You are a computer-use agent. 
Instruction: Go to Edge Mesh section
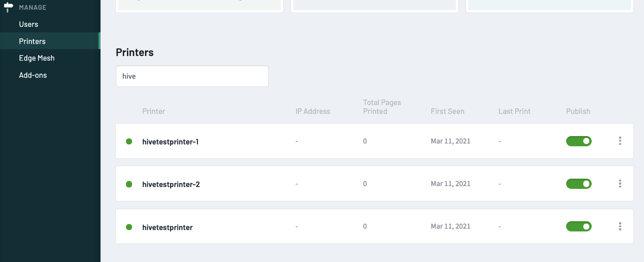tap(37, 58)
